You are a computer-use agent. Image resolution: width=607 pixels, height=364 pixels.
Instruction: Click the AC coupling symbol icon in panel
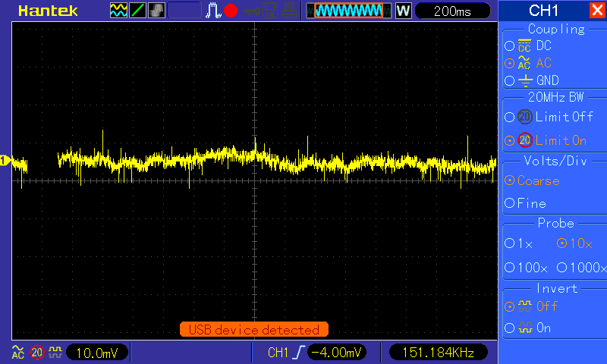click(x=524, y=63)
